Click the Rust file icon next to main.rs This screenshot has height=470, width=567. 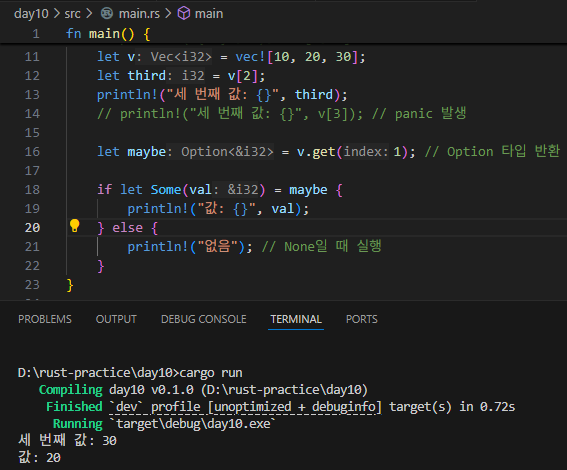coord(107,13)
